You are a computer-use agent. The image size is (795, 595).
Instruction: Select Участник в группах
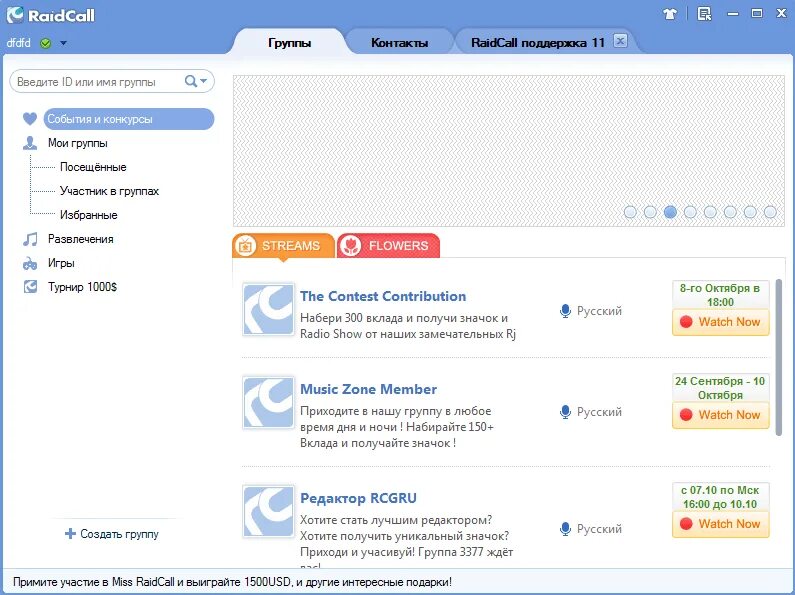point(110,191)
